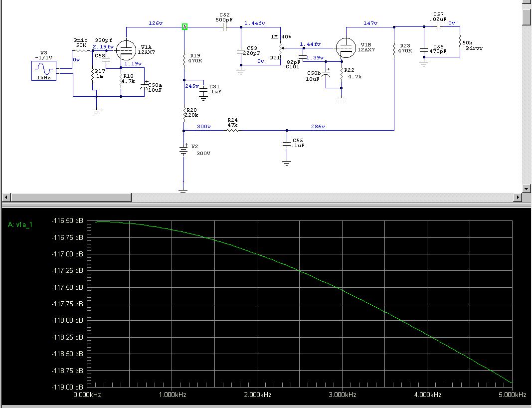Click the trace label A: v1a_1
This screenshot has height=408, width=532.
coord(20,225)
